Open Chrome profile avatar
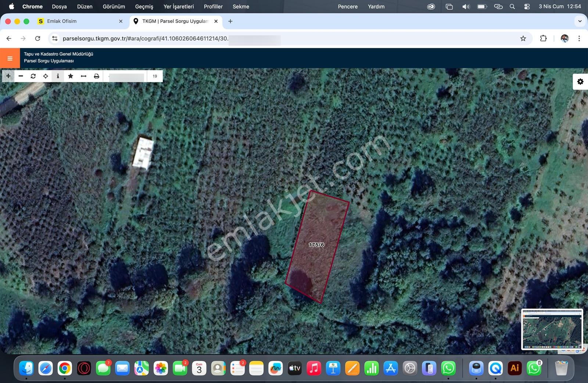 [x=564, y=38]
